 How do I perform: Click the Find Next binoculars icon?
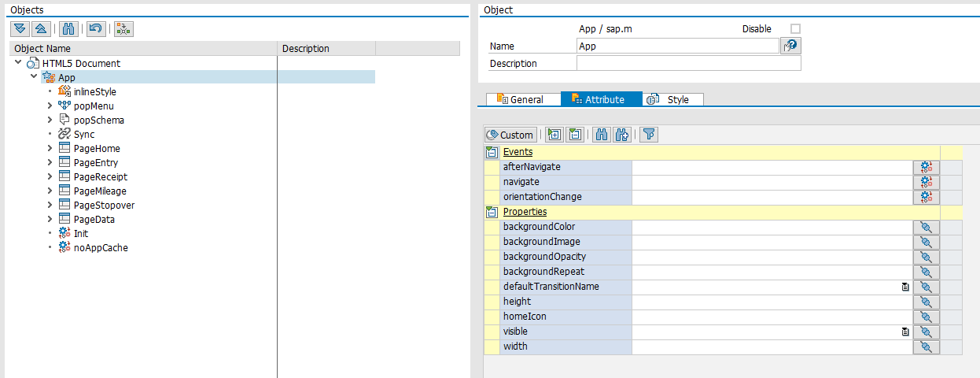click(x=622, y=135)
